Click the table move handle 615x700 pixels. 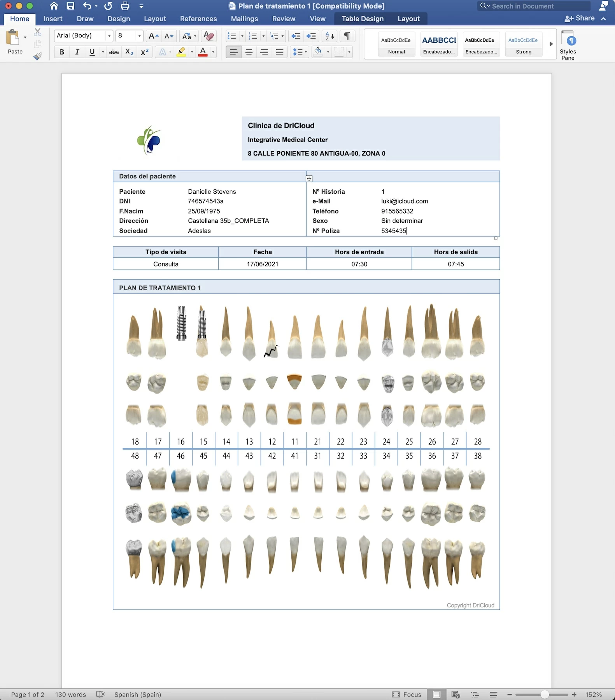tap(309, 178)
